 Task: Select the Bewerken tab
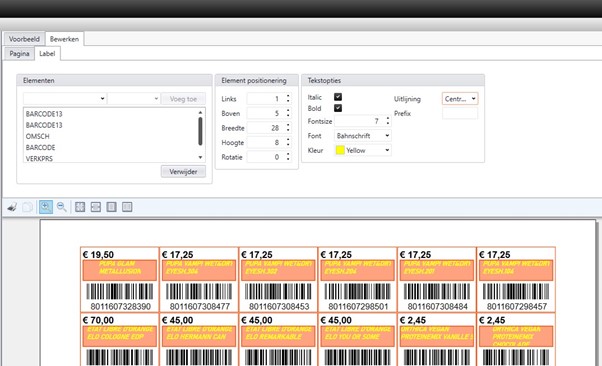(64, 39)
